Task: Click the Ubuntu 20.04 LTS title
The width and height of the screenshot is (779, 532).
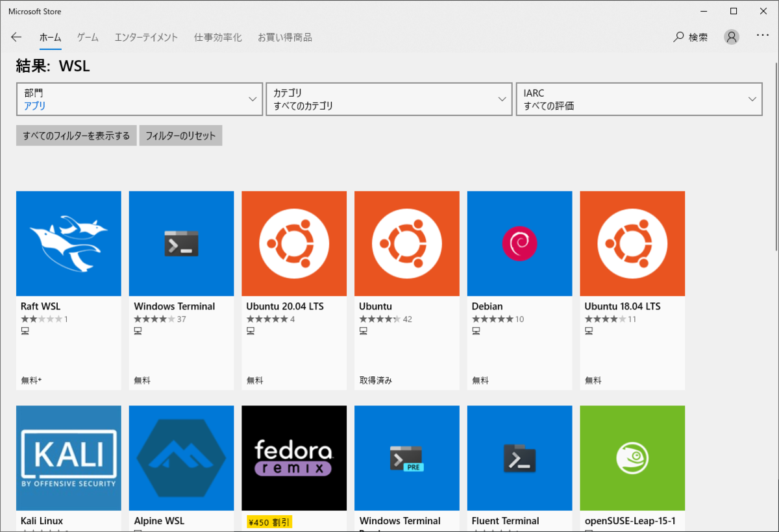Action: click(x=285, y=306)
